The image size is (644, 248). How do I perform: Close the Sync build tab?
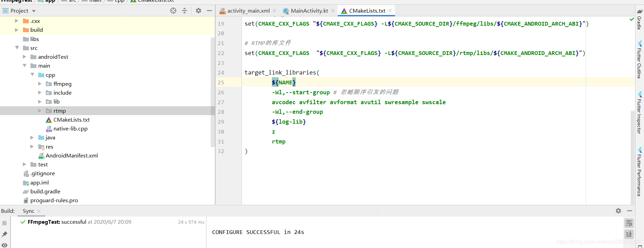(x=39, y=211)
